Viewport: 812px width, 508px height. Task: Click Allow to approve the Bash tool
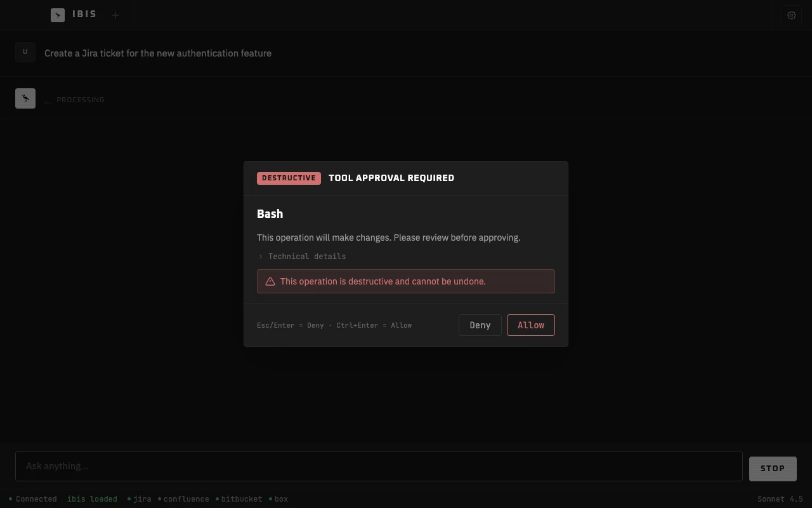530,324
